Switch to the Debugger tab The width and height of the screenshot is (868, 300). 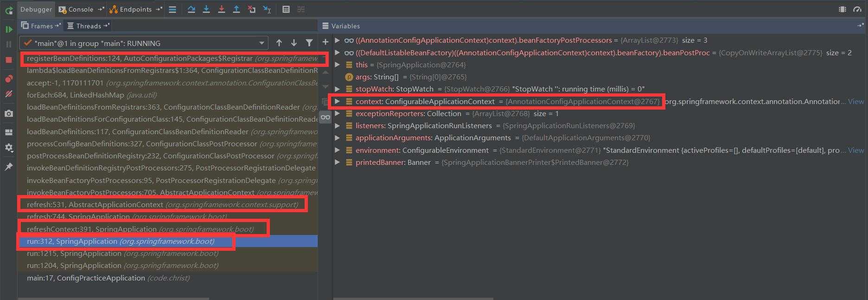coord(36,9)
